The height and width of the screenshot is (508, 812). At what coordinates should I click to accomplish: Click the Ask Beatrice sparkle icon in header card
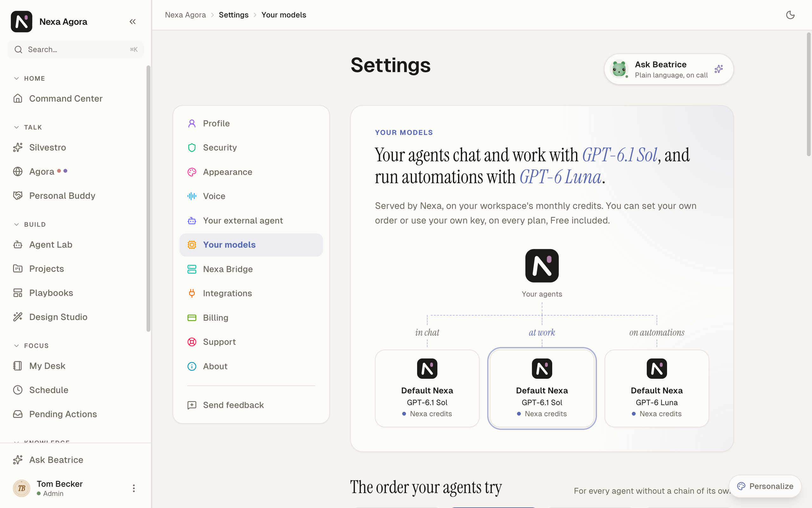tap(718, 69)
